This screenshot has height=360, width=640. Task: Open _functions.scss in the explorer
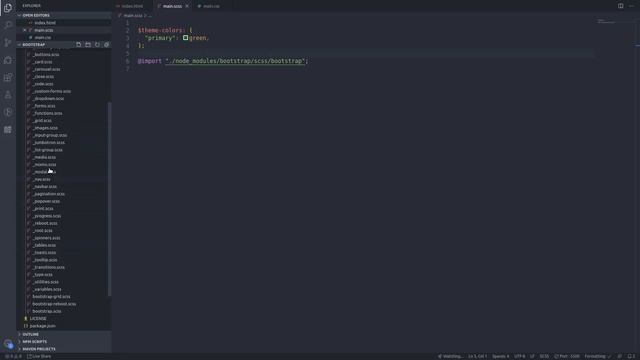tap(47, 113)
